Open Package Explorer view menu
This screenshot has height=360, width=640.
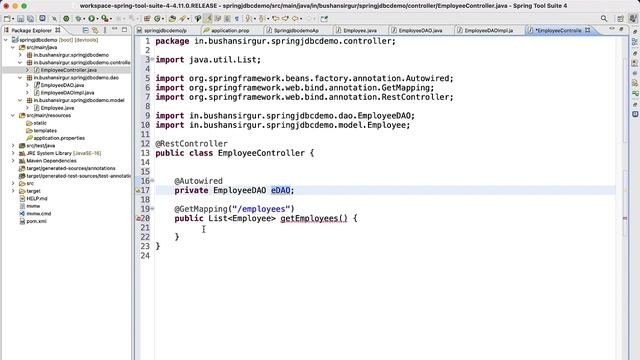coord(105,30)
